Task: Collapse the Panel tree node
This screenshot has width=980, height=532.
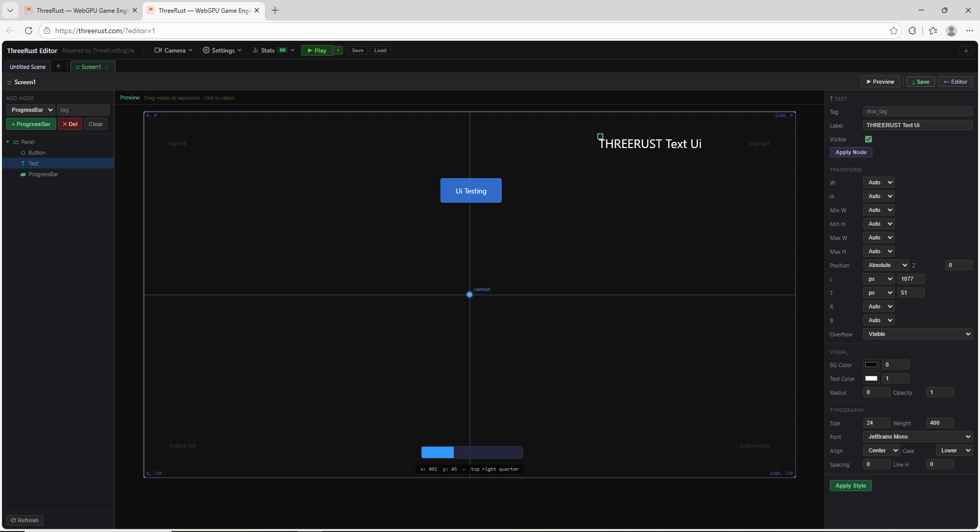Action: 8,142
